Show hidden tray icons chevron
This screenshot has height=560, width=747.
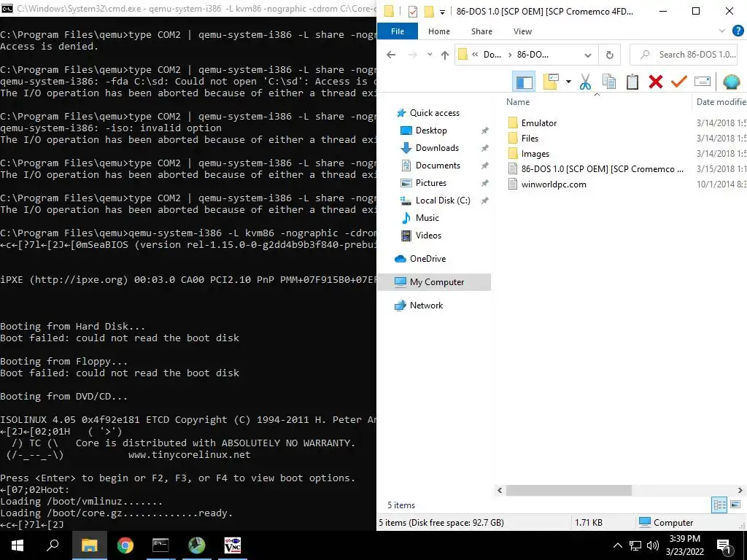(x=617, y=545)
